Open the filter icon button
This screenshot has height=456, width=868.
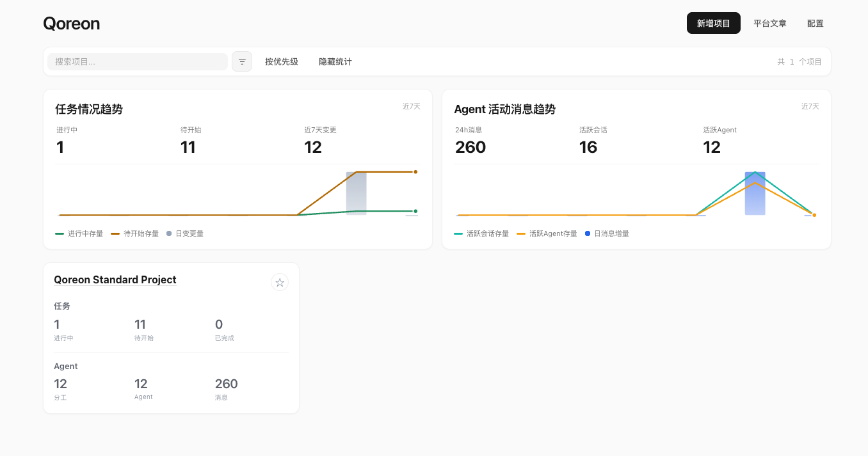point(242,61)
